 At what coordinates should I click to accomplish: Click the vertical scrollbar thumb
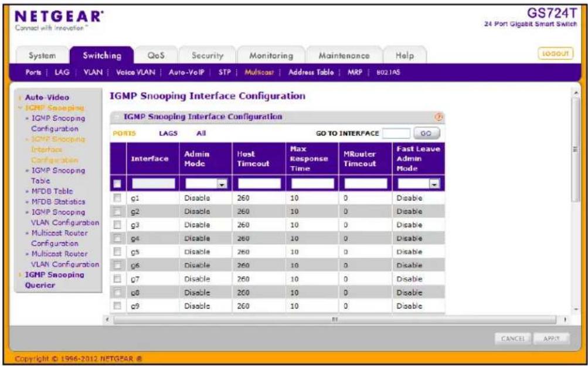tap(576, 150)
